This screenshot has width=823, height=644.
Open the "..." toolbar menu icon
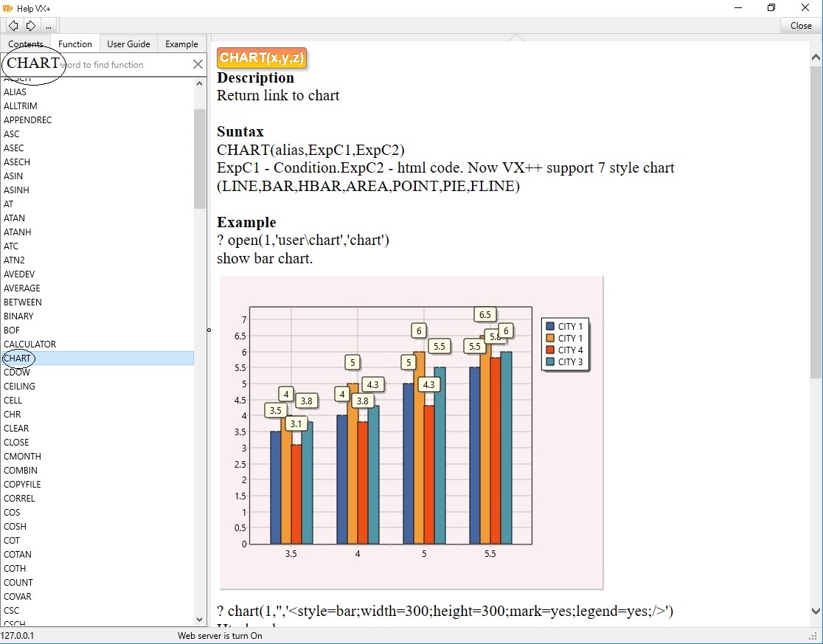pos(48,26)
